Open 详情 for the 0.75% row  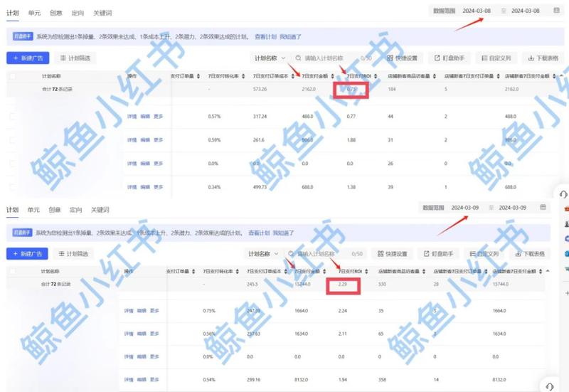tap(129, 311)
